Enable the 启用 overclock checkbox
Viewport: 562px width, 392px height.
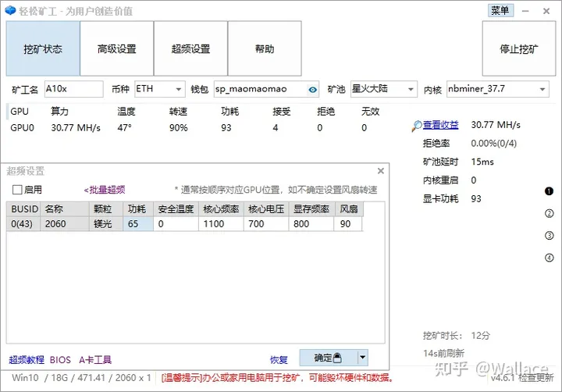click(x=17, y=190)
